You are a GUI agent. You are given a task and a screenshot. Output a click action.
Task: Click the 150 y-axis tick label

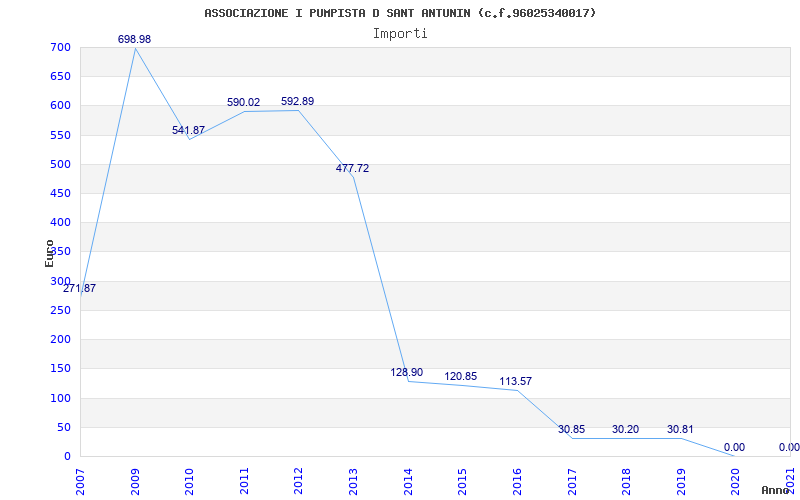pos(60,368)
